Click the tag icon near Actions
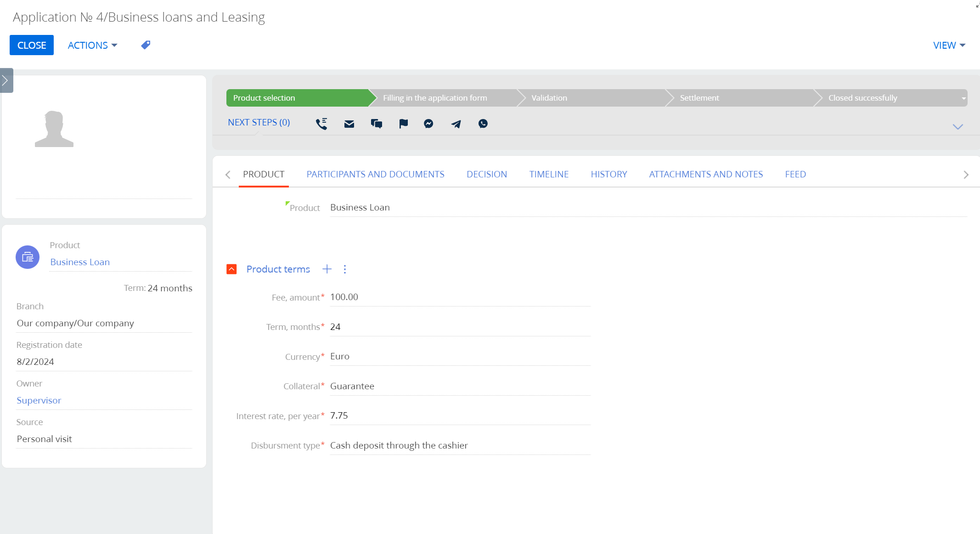980x534 pixels. (x=145, y=45)
